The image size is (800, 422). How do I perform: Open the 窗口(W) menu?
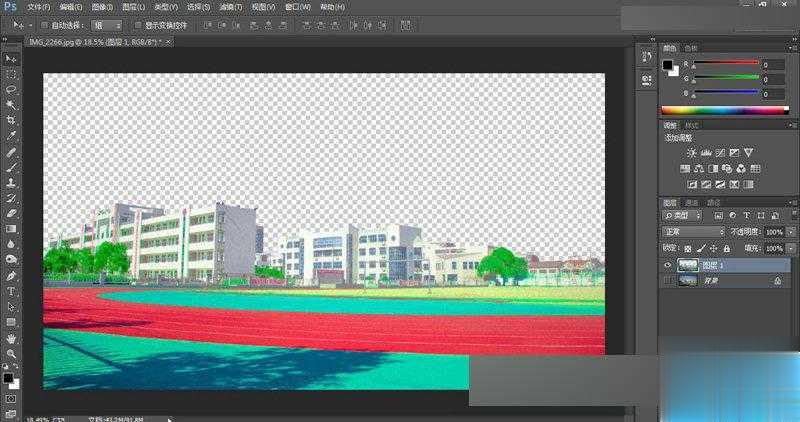pyautogui.click(x=297, y=7)
